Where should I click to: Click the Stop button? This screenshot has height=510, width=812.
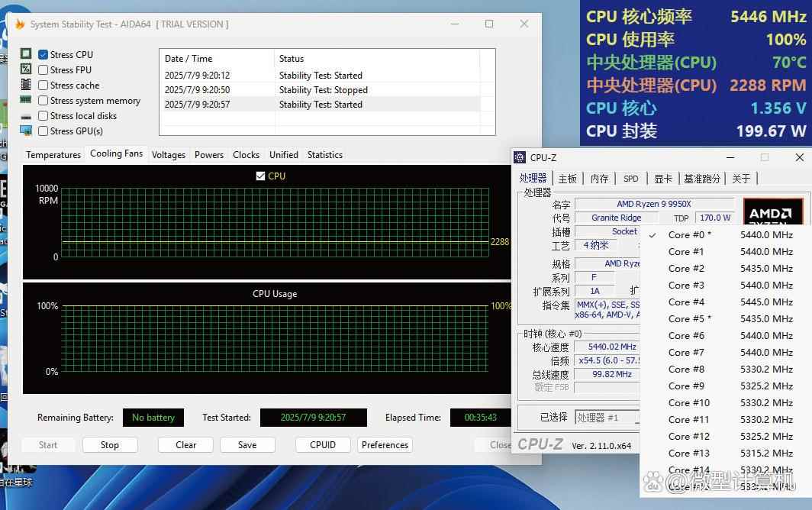pyautogui.click(x=110, y=445)
